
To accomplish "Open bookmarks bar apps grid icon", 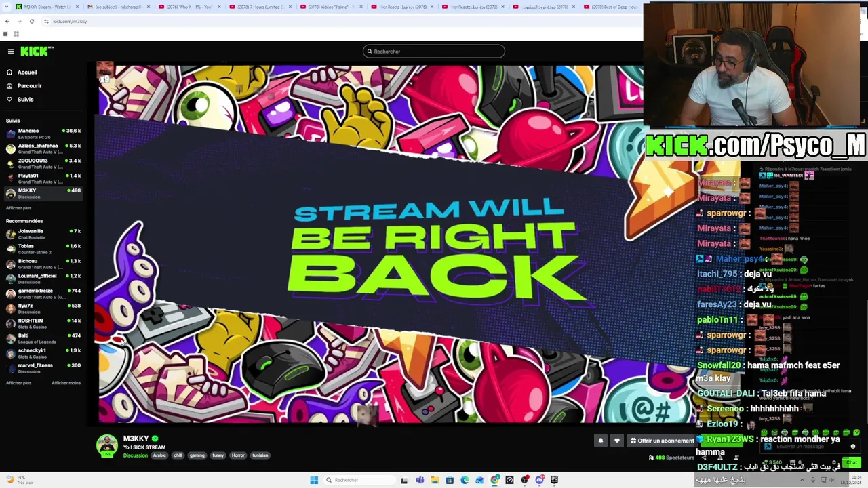I will click(16, 34).
